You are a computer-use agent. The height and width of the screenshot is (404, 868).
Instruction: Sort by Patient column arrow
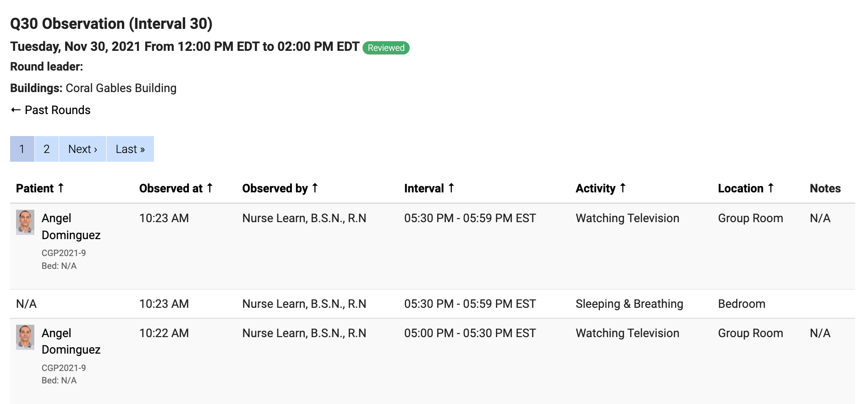coord(60,188)
